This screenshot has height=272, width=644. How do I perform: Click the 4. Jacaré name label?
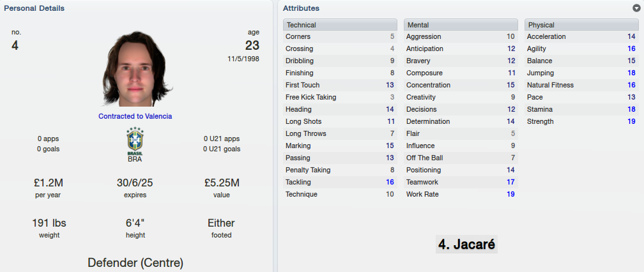point(466,244)
